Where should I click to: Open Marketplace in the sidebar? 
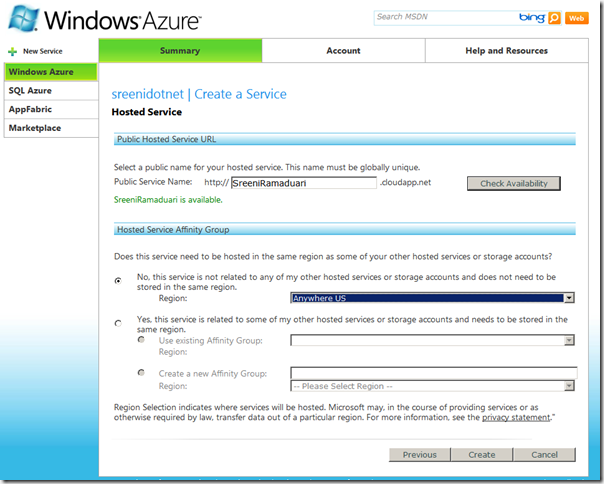pos(51,128)
